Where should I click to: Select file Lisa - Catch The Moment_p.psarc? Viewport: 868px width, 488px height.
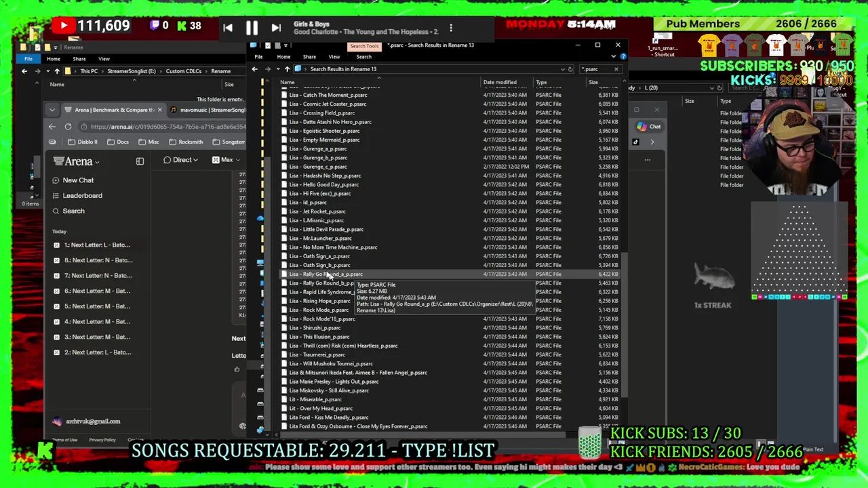(x=328, y=95)
